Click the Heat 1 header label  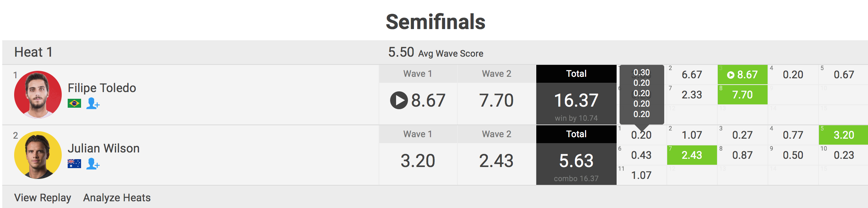[x=33, y=52]
